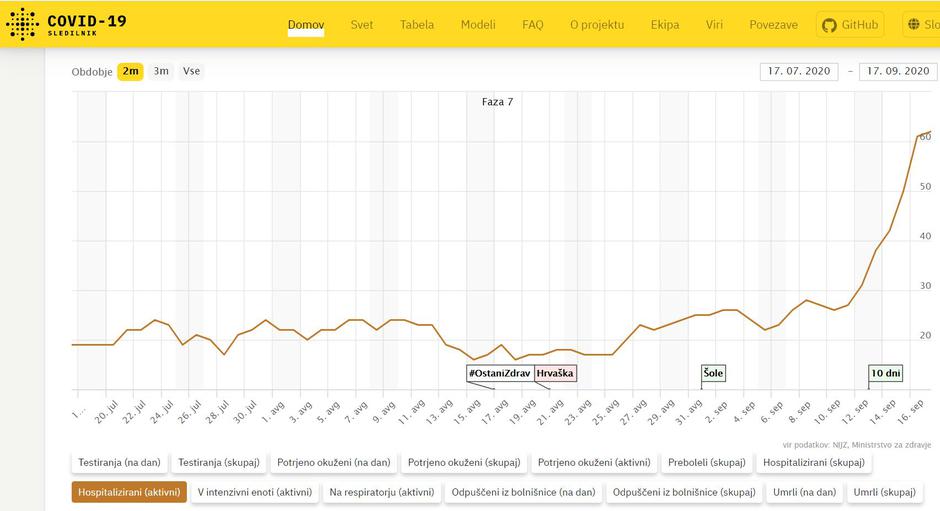The height and width of the screenshot is (511, 940).
Task: Open the GitHub link button
Action: tap(849, 25)
